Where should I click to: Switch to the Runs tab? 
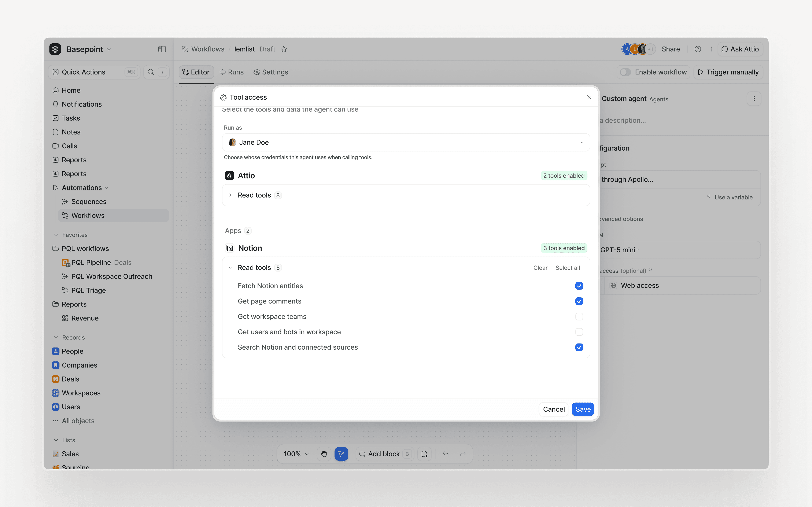pyautogui.click(x=232, y=72)
